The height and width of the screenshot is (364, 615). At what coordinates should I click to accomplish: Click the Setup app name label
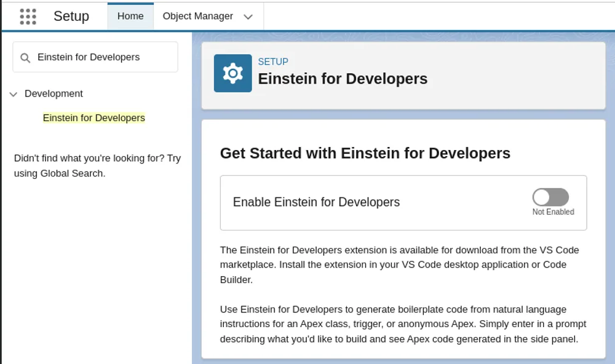pos(71,16)
